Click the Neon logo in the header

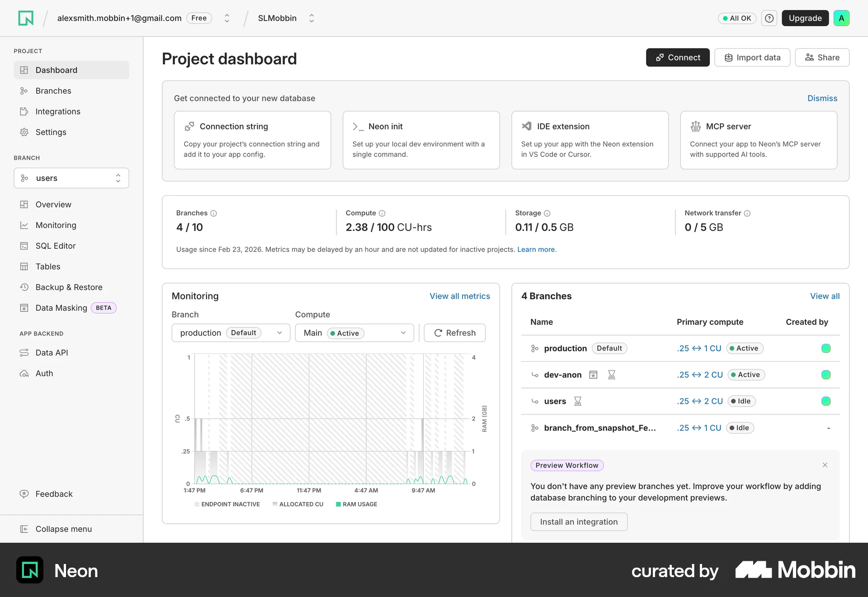click(x=26, y=18)
